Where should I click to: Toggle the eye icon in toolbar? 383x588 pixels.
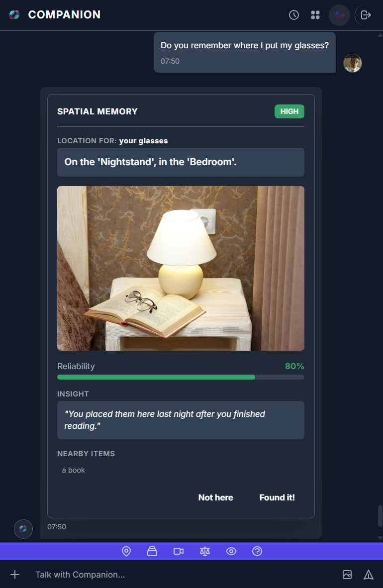(231, 551)
